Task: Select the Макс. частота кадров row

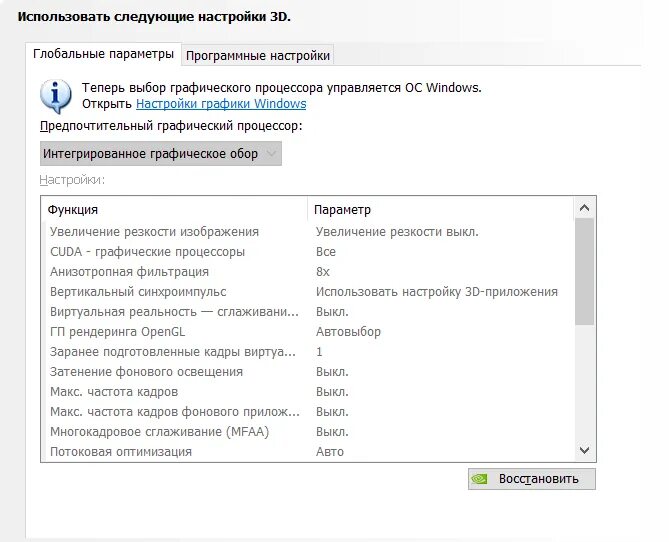Action: tap(308, 392)
